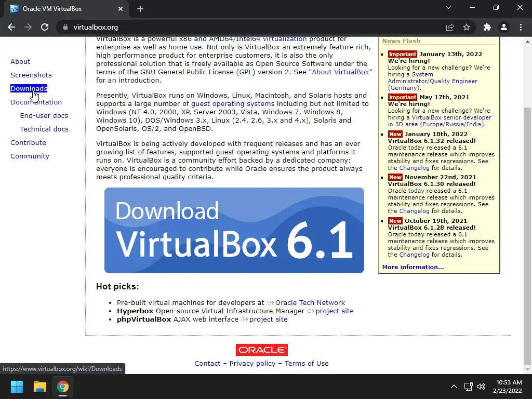Click the date May 17th, 2021
The image size is (532, 399).
point(445,97)
